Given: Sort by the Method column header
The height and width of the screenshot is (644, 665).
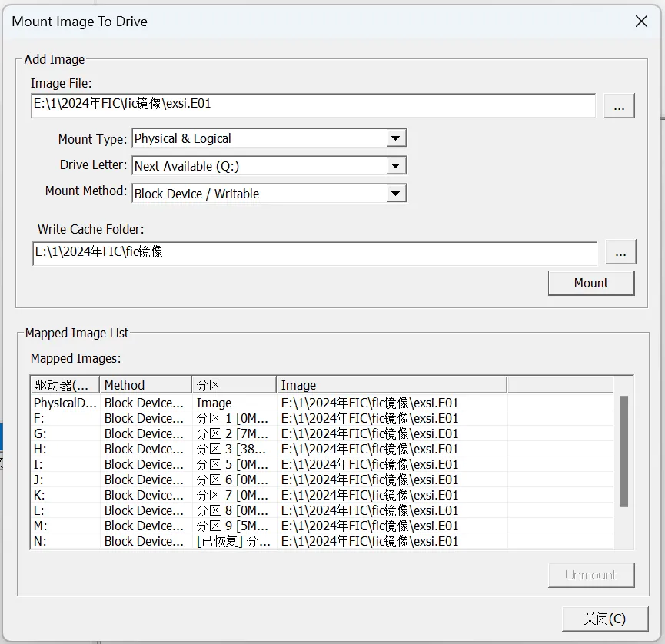Looking at the screenshot, I should pyautogui.click(x=145, y=384).
